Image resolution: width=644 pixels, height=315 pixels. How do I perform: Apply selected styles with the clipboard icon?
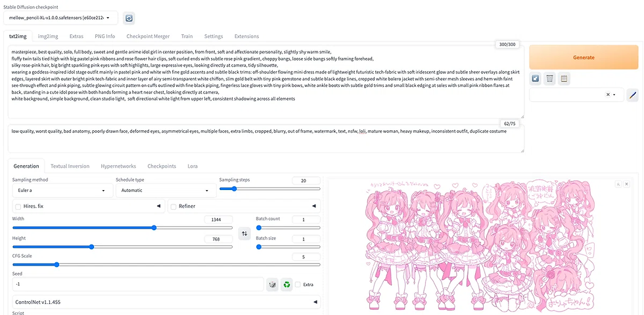pyautogui.click(x=564, y=78)
